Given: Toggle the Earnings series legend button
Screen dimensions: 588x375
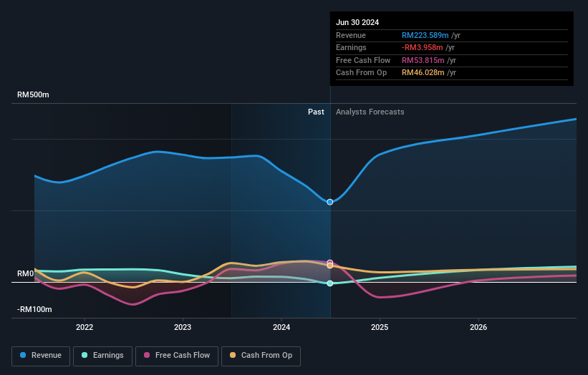Looking at the screenshot, I should [x=102, y=356].
